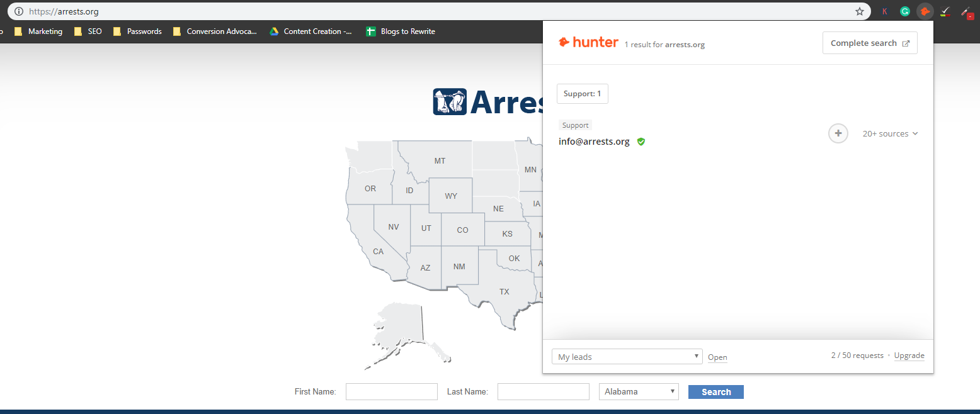Select Nebraska (NE) on the map
Image resolution: width=980 pixels, height=414 pixels.
click(x=498, y=208)
